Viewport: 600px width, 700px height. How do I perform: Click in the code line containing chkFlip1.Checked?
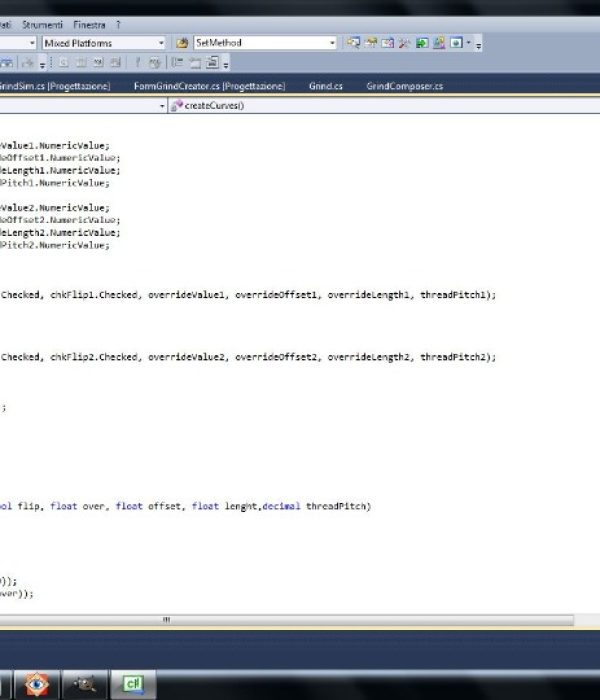click(x=250, y=295)
